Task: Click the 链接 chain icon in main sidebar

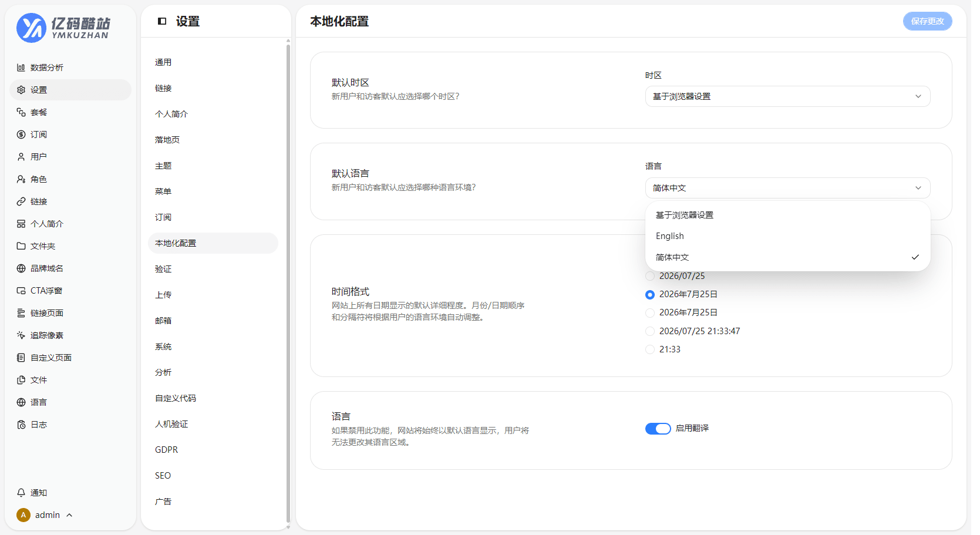Action: click(21, 201)
